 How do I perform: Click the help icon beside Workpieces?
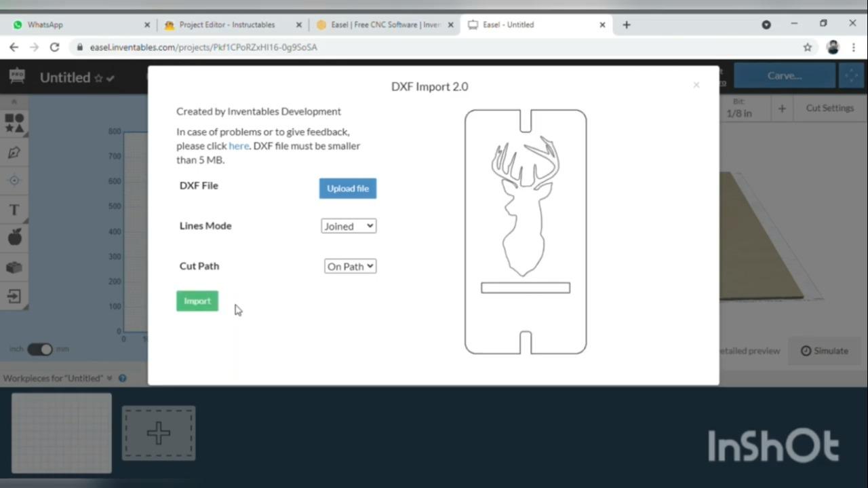(123, 378)
